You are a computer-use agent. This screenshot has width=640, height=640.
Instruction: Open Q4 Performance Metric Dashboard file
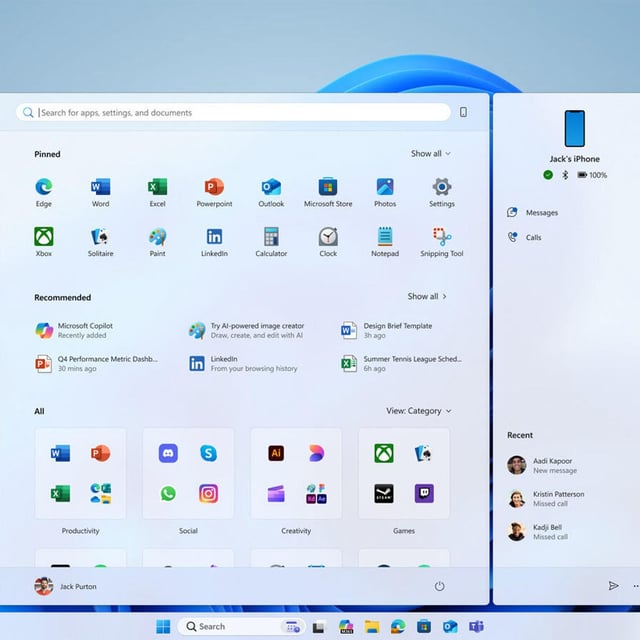(x=96, y=363)
